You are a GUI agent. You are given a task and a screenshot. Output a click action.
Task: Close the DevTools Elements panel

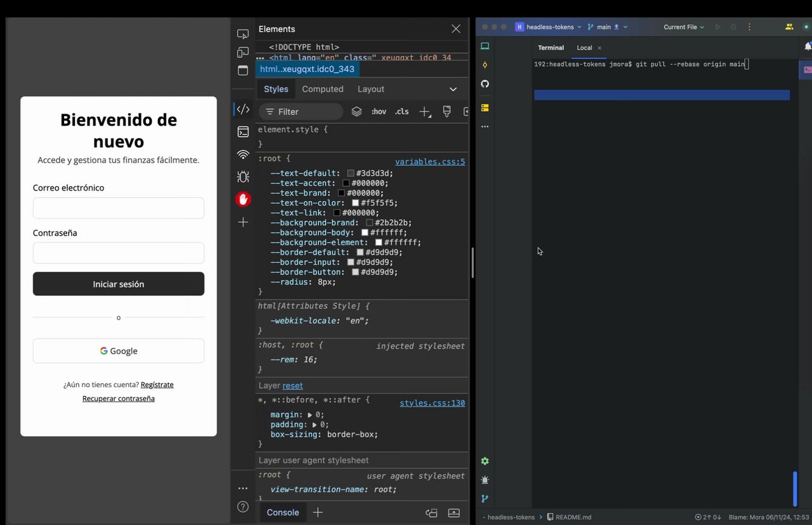[x=455, y=29]
